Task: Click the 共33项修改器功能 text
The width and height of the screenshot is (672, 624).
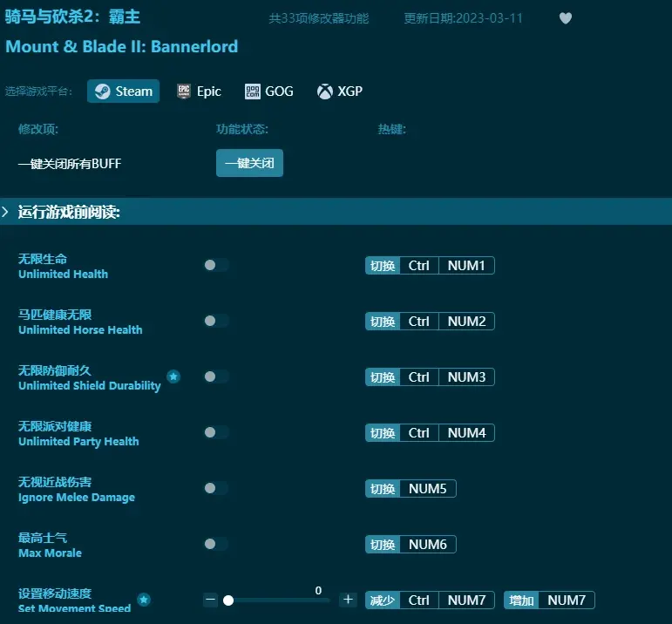Action: [318, 18]
